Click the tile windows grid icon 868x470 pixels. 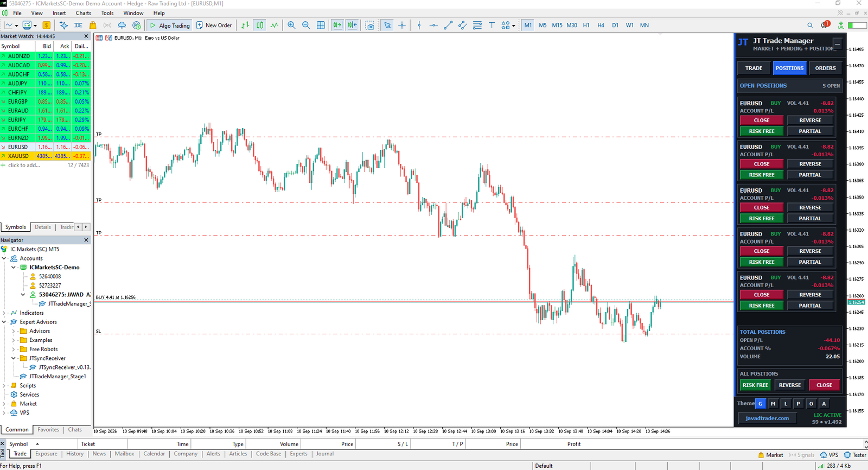click(321, 25)
